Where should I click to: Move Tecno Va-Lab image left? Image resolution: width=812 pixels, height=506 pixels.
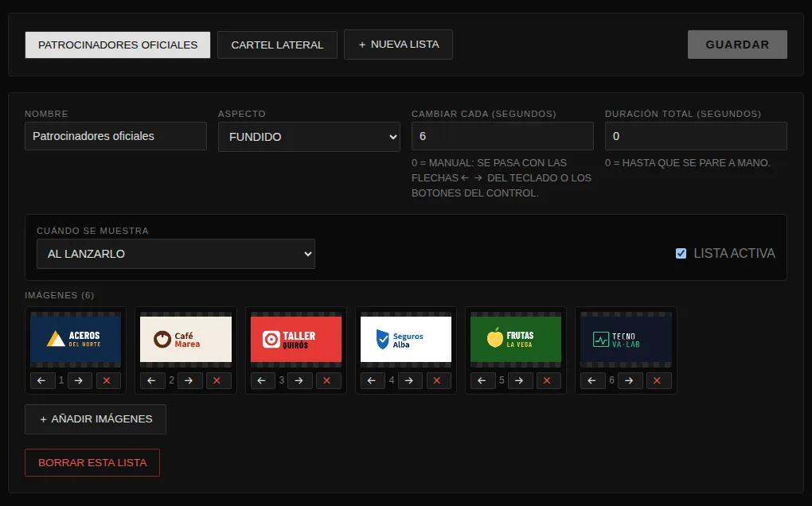592,381
